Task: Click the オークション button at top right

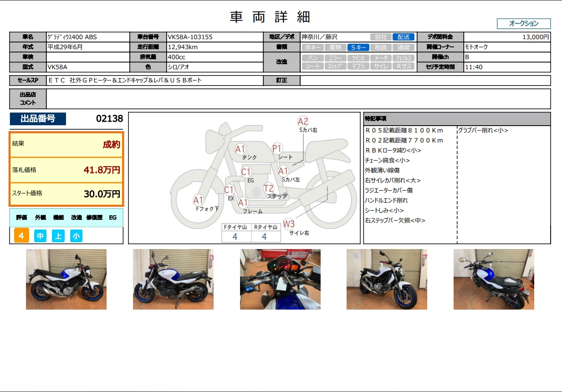Action: [x=523, y=24]
